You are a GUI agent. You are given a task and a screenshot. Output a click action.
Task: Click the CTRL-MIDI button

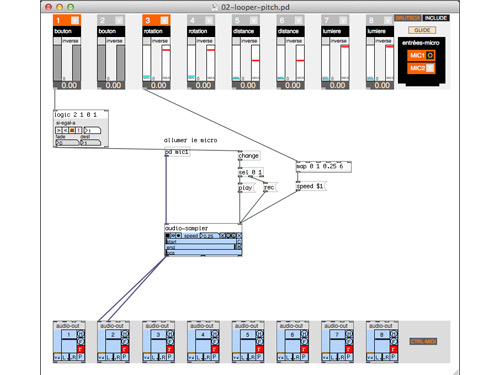[423, 341]
